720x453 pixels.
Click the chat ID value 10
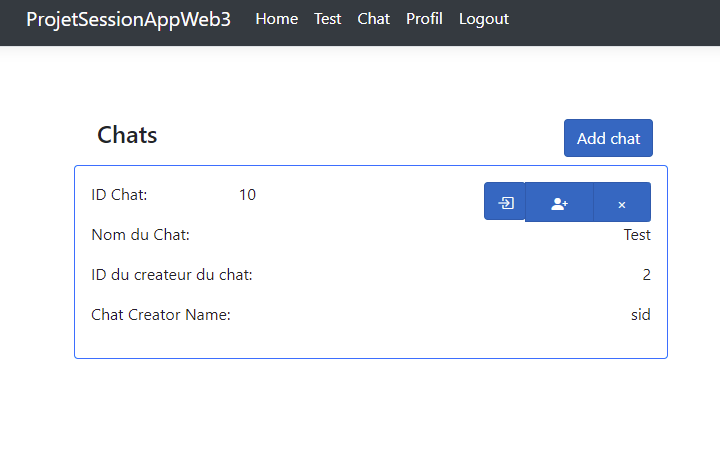(x=247, y=195)
